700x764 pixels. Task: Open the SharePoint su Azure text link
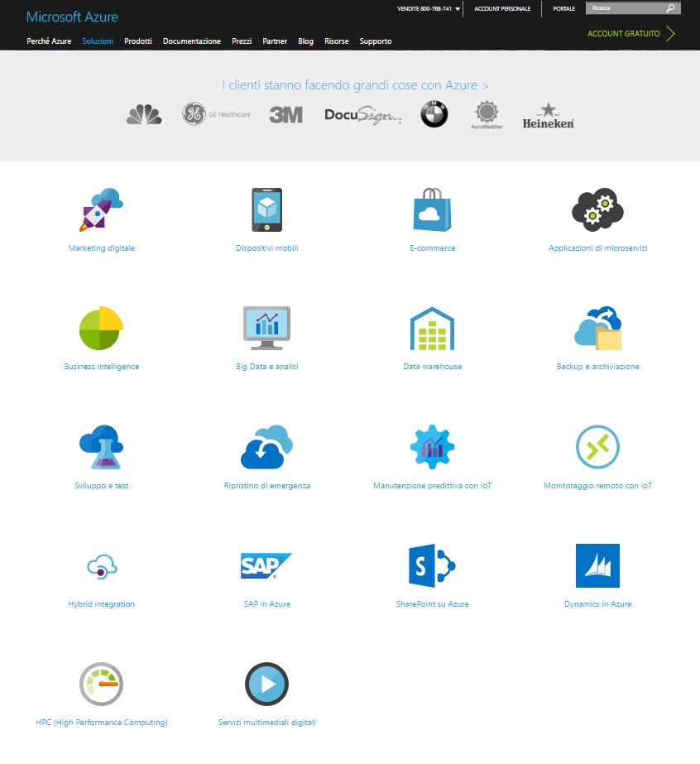(433, 604)
